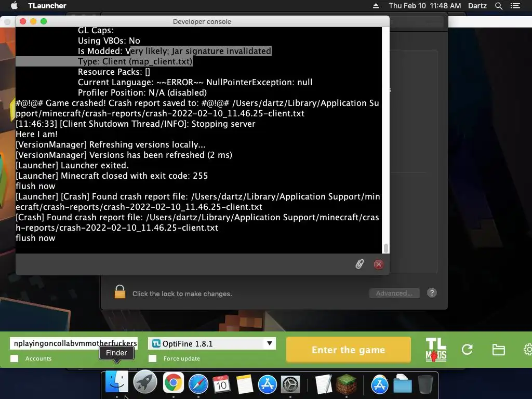Open the App Store downloads stack right of divider

[379, 384]
